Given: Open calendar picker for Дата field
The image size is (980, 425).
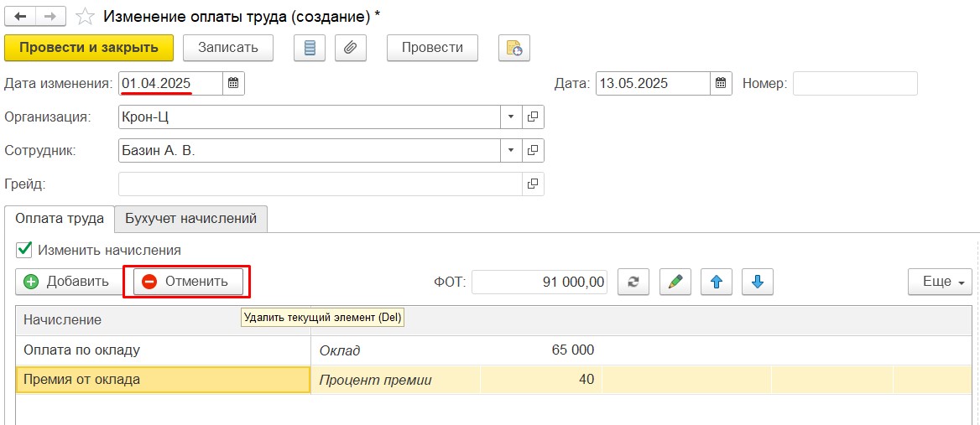Looking at the screenshot, I should pyautogui.click(x=721, y=84).
